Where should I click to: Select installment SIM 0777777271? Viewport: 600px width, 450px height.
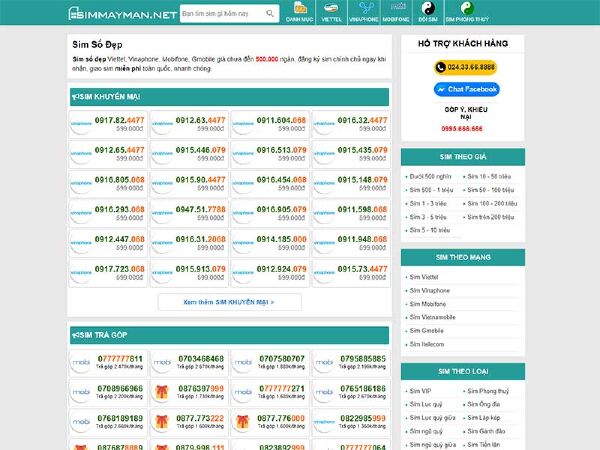[x=282, y=388]
